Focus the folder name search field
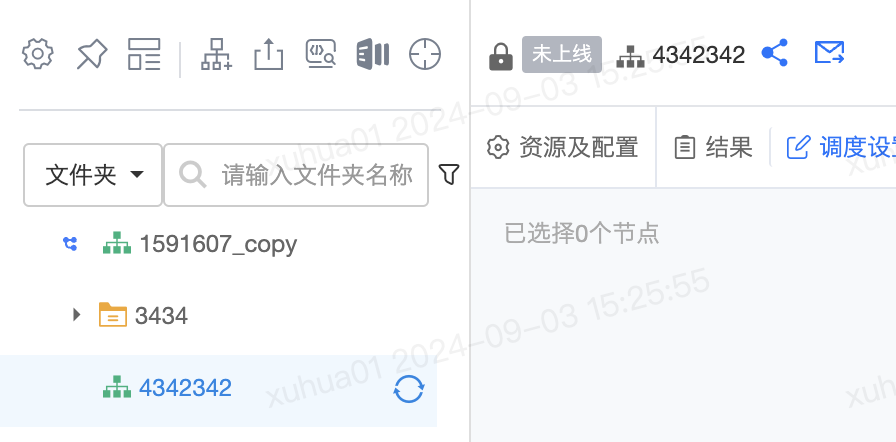This screenshot has height=442, width=896. pos(296,175)
